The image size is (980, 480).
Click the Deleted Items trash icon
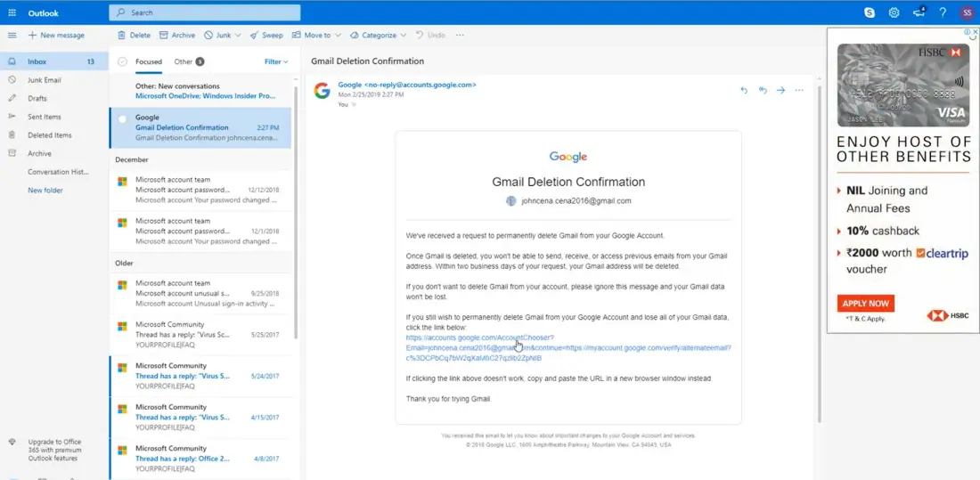(x=12, y=135)
